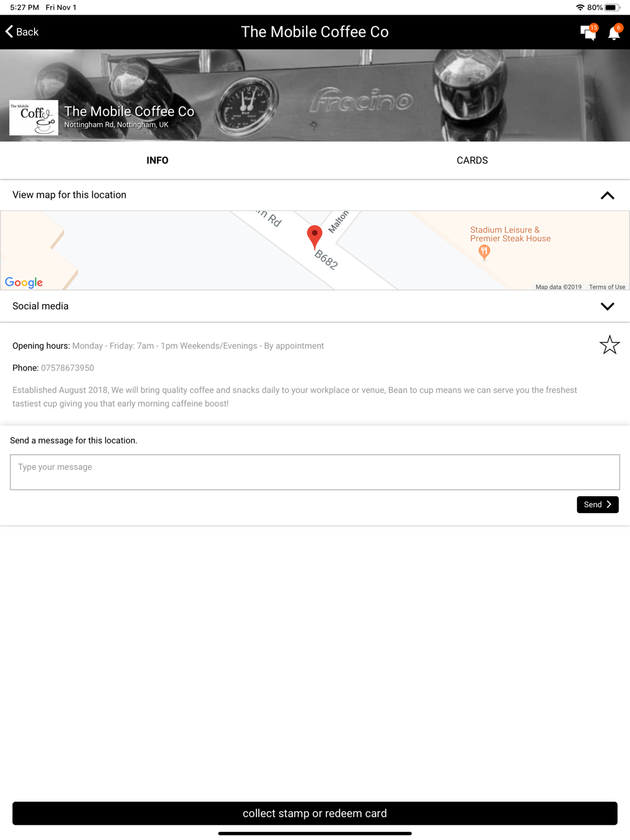Tap the Social media row label
Image resolution: width=630 pixels, height=840 pixels.
(x=40, y=306)
